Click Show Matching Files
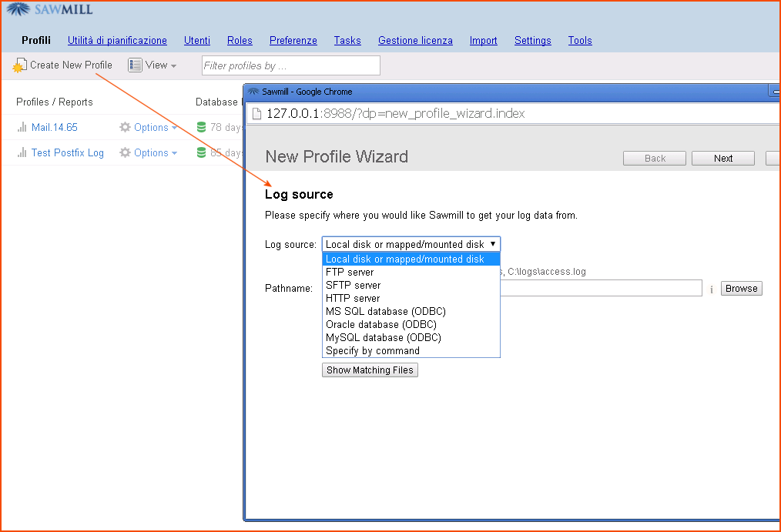Viewport: 781px width, 532px height. [x=370, y=370]
